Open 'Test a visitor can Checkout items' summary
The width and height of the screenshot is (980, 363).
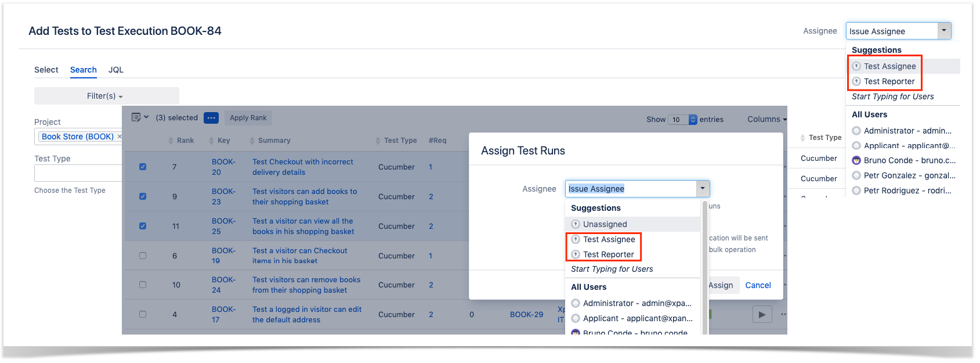pyautogui.click(x=300, y=256)
